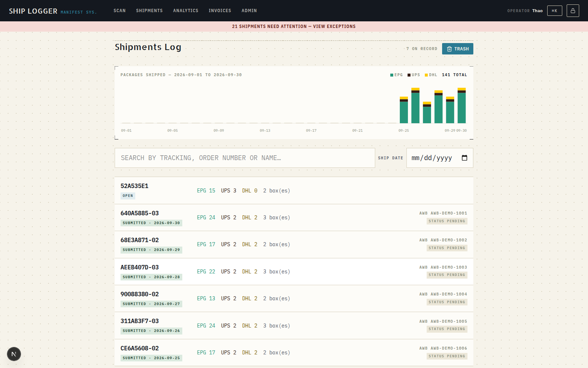This screenshot has width=588, height=368.
Task: Click the 09-30 chart bar
Action: click(462, 106)
